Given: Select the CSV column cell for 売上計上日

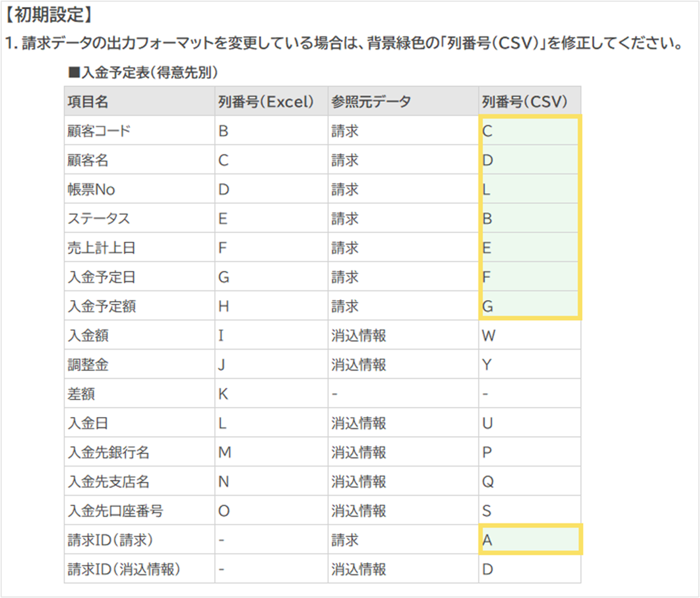Looking at the screenshot, I should pos(530,248).
